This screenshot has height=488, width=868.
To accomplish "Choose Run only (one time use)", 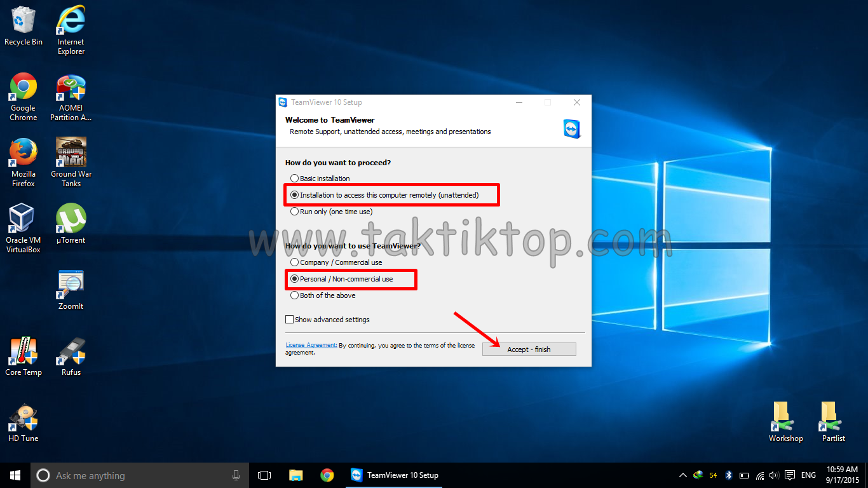I will point(294,211).
